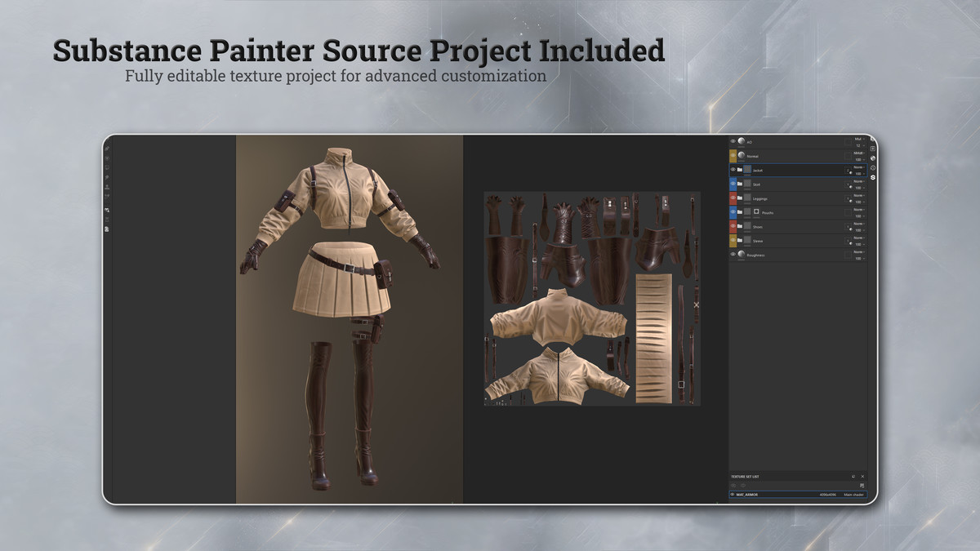Click the Main shader label
Screen dimensions: 980x551
coord(853,495)
